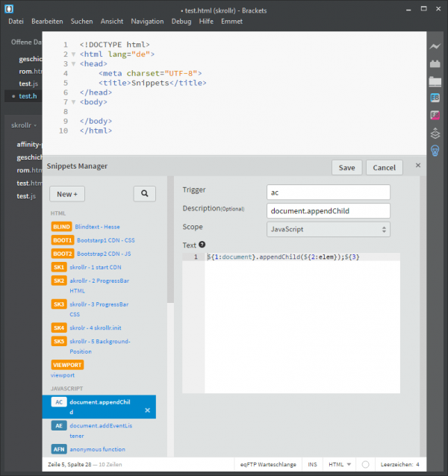
Task: Click the SK3 snippet badge
Action: (59, 304)
